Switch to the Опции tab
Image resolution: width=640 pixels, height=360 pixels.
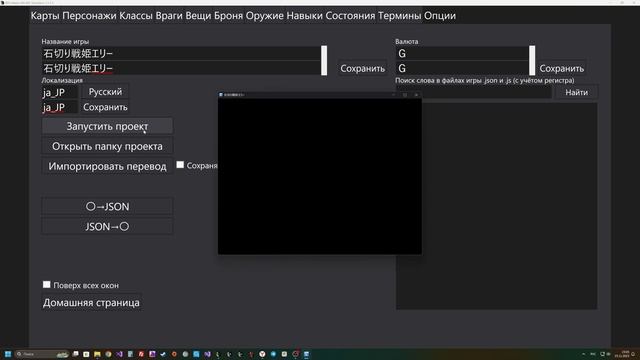[440, 16]
